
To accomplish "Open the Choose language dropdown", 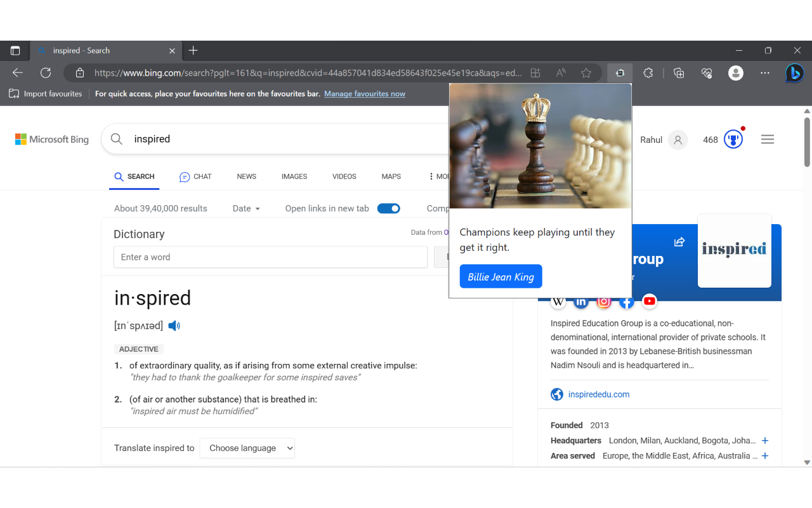I will [247, 448].
